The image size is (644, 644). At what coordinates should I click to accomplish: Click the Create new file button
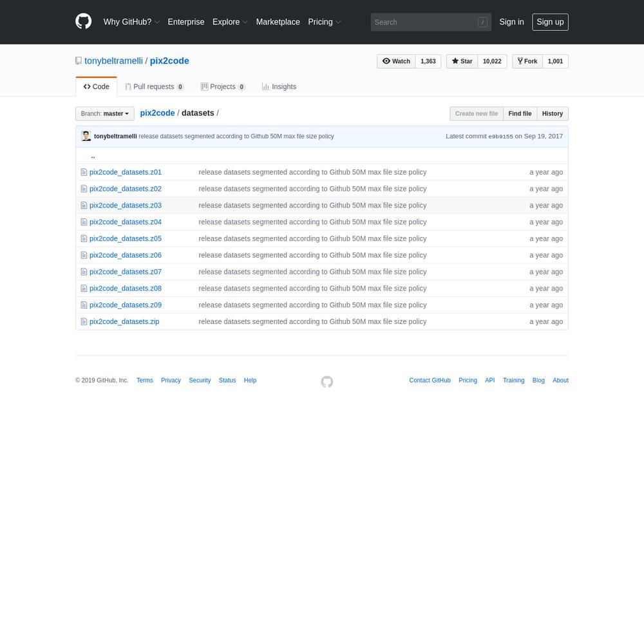(x=477, y=114)
